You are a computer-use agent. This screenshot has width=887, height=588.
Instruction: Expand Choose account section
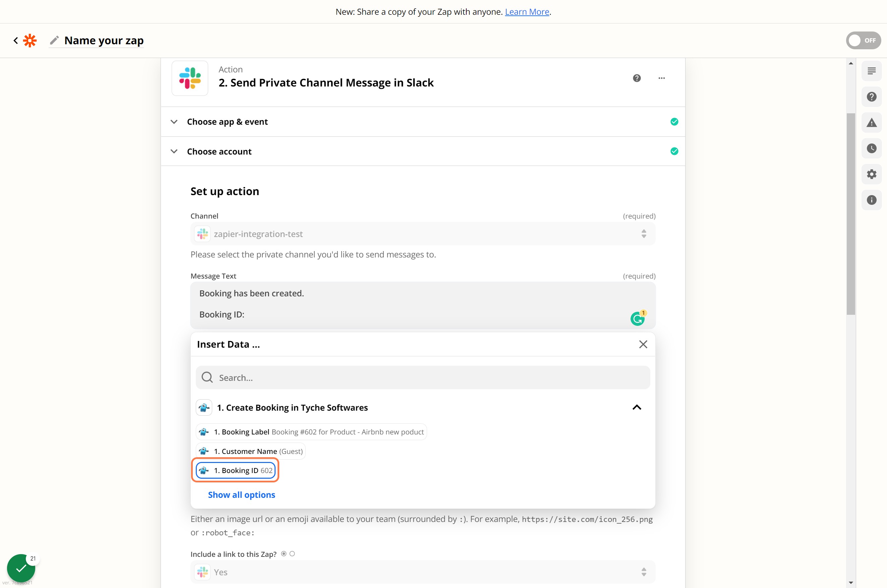pos(423,151)
